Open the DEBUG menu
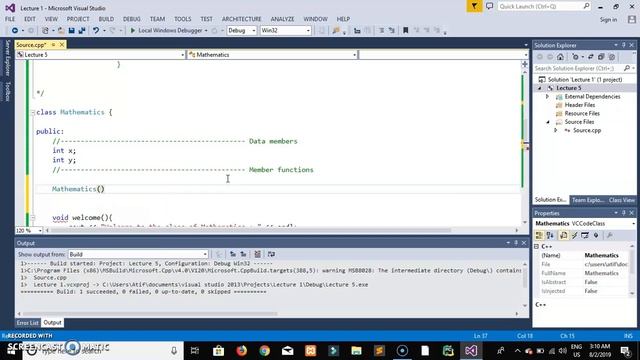 click(131, 19)
